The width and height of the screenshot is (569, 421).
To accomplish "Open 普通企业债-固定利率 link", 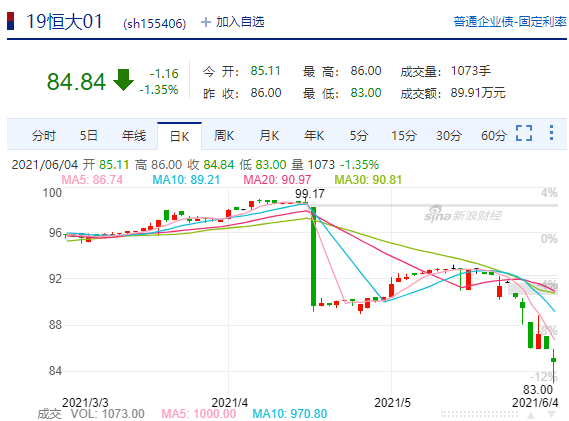I will click(510, 22).
